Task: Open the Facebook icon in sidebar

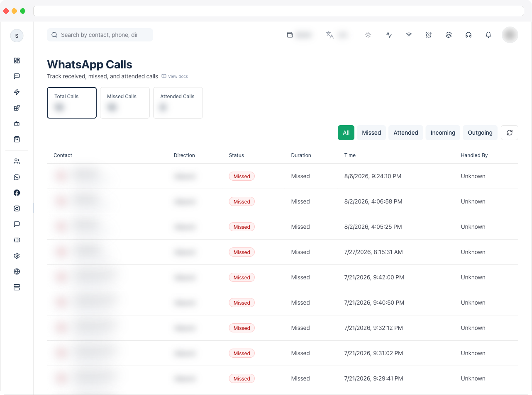Action: coord(17,193)
